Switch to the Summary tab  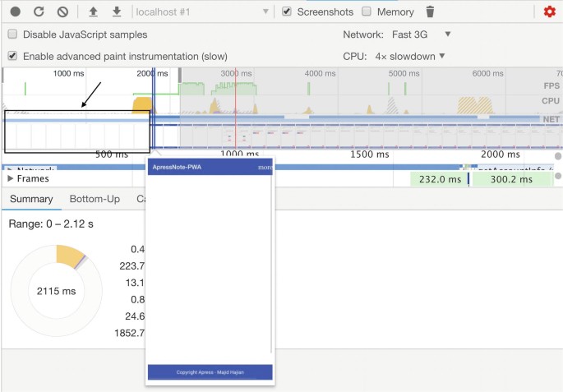click(31, 199)
